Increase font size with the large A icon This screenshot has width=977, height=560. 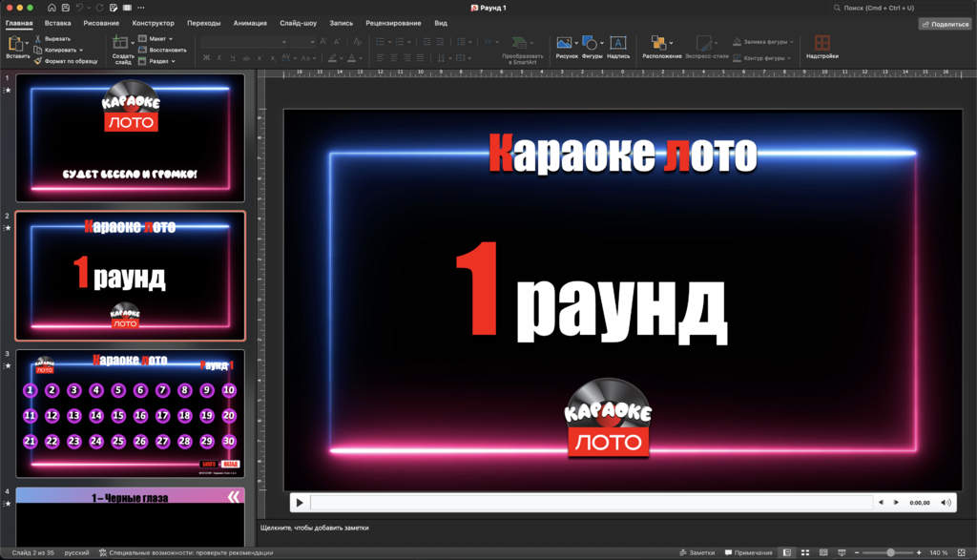(323, 42)
